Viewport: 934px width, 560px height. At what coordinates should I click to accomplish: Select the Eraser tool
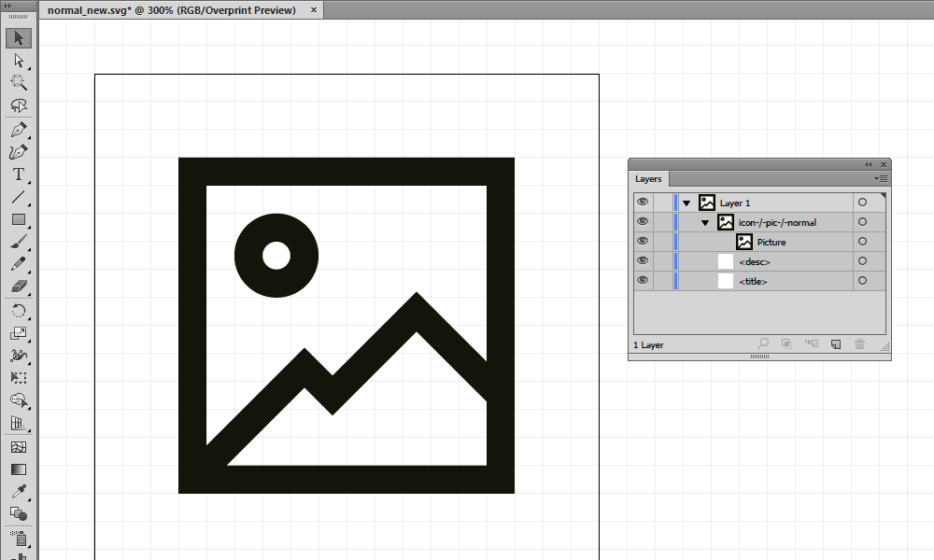pos(19,287)
